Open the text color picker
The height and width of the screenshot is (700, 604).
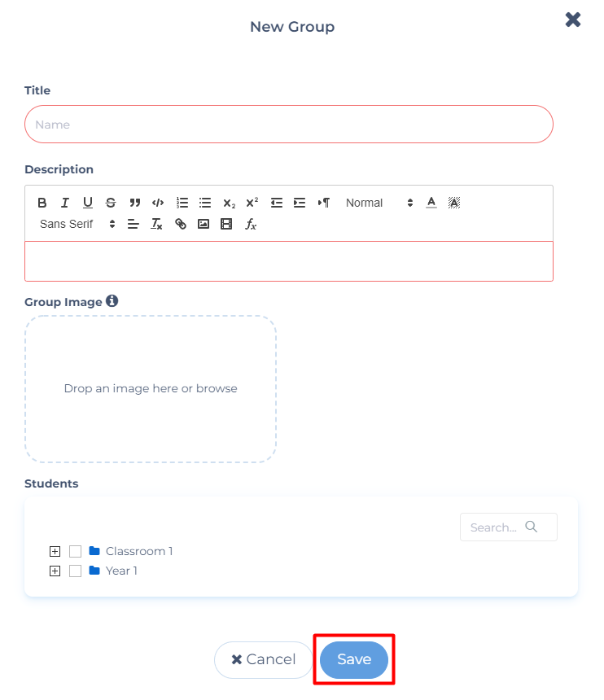(x=431, y=203)
